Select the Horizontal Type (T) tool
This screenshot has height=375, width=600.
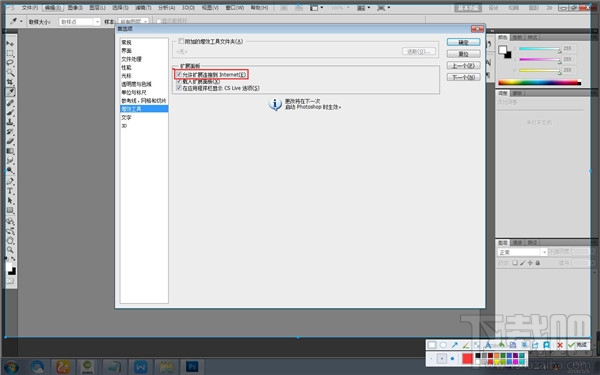(10, 191)
